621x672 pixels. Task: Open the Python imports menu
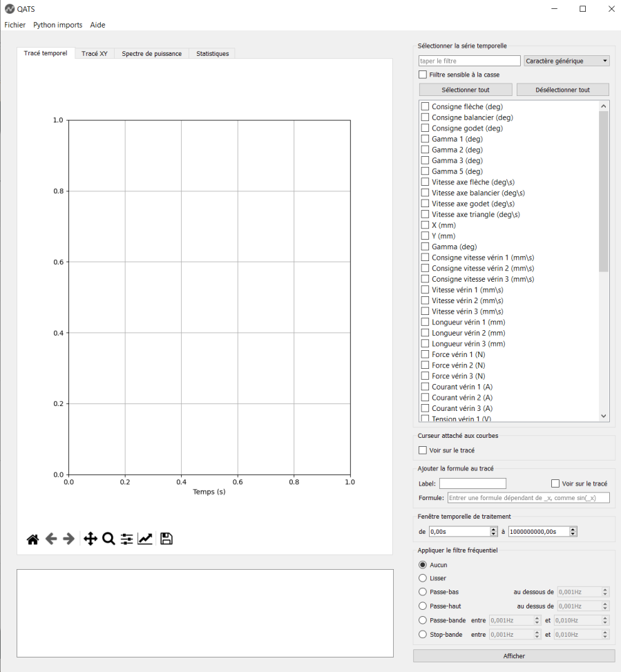[x=58, y=25]
